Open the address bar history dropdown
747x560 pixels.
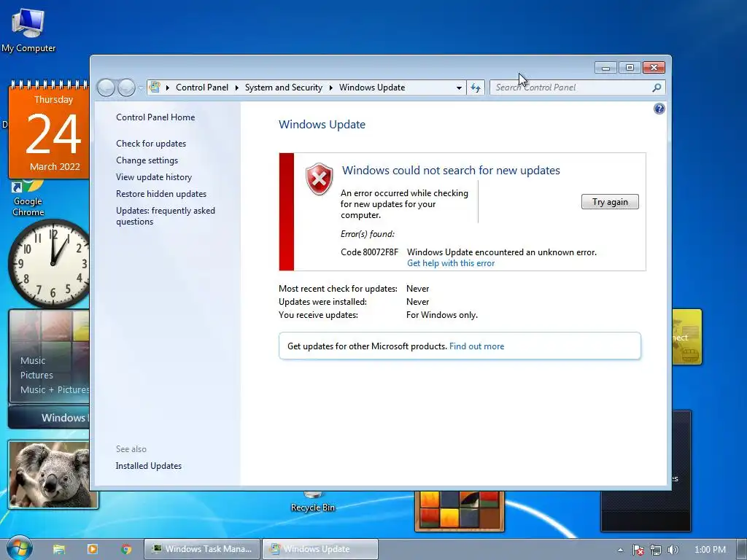pyautogui.click(x=459, y=87)
